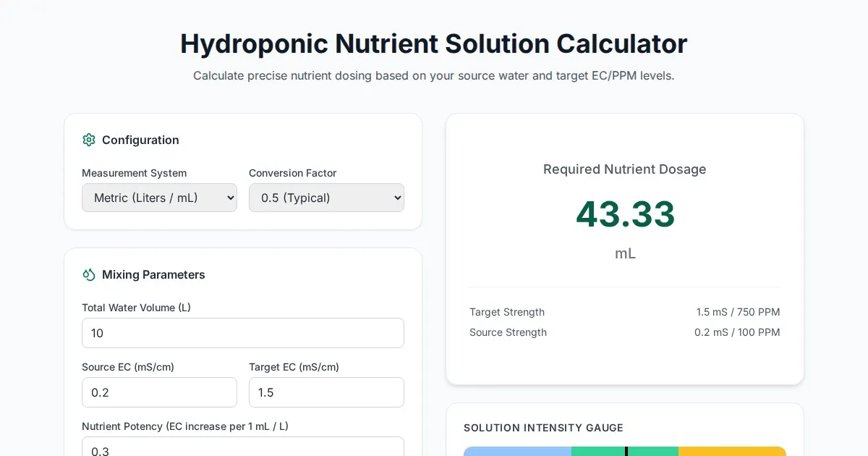Screen dimensions: 868x456
Task: Click the green segment of the intensity gauge
Action: (598, 452)
